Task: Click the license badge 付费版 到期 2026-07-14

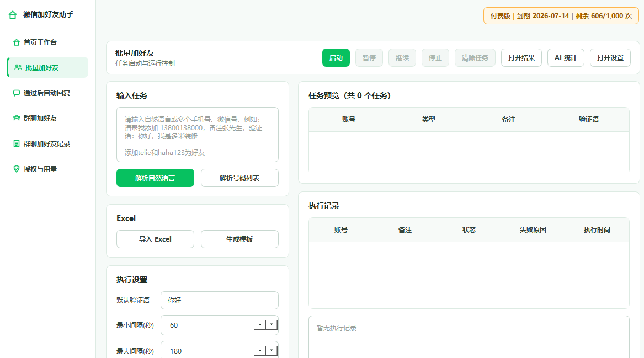Action: coord(561,16)
